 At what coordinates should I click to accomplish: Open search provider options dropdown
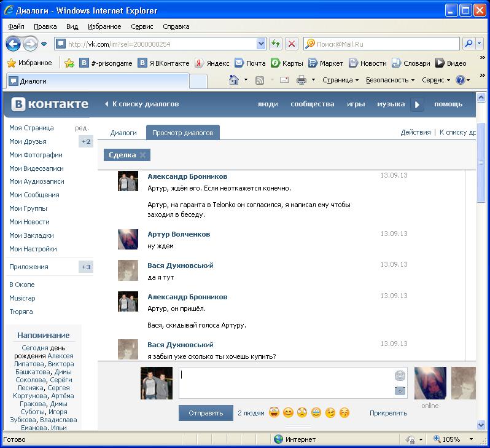pos(480,44)
